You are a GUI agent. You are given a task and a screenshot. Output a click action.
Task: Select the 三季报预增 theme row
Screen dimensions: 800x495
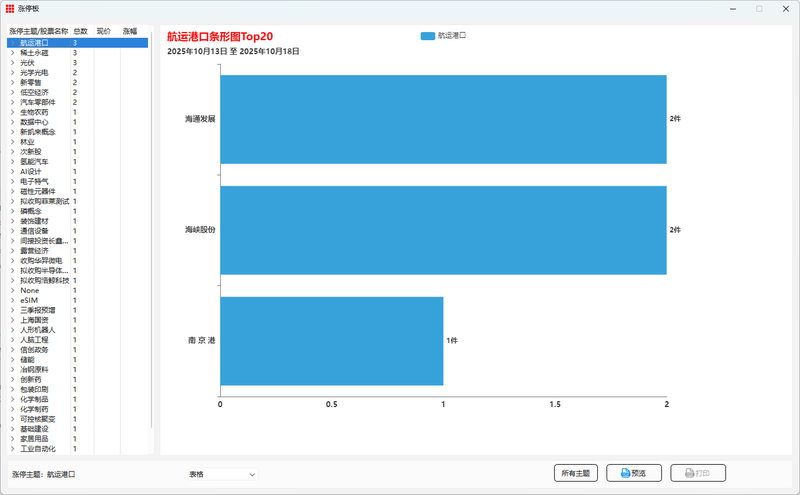click(x=78, y=310)
